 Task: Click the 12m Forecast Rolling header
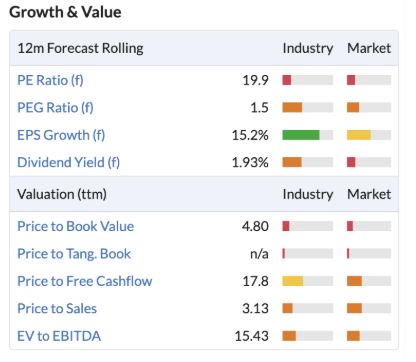tap(80, 48)
